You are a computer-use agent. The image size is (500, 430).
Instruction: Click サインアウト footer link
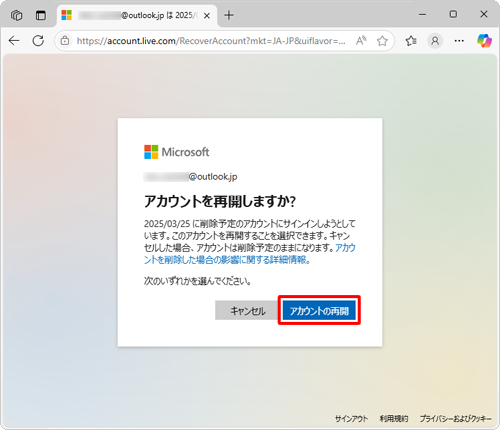click(x=351, y=419)
